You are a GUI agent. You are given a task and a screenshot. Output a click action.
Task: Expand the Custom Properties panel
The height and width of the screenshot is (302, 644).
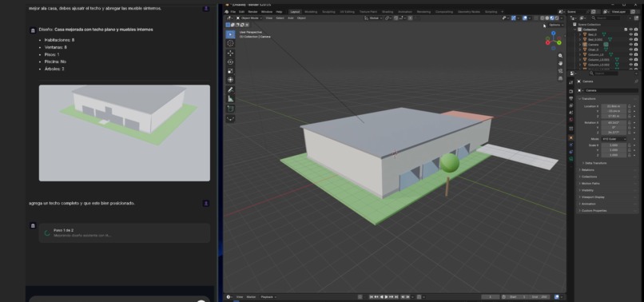(593, 210)
